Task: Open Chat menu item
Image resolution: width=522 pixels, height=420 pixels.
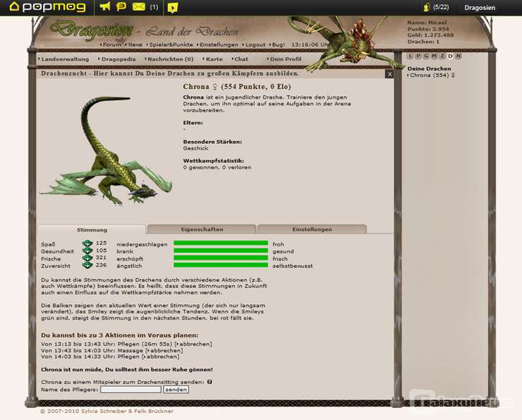Action: point(241,59)
